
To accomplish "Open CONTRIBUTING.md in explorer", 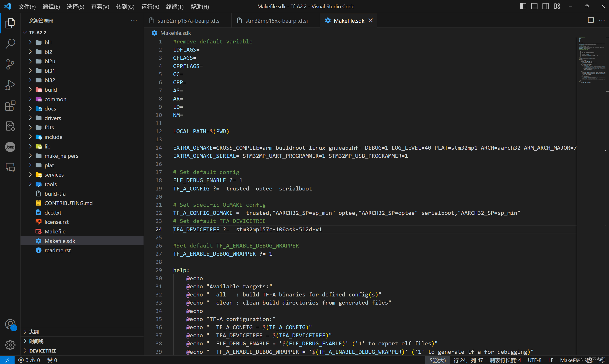I will 82,203.
